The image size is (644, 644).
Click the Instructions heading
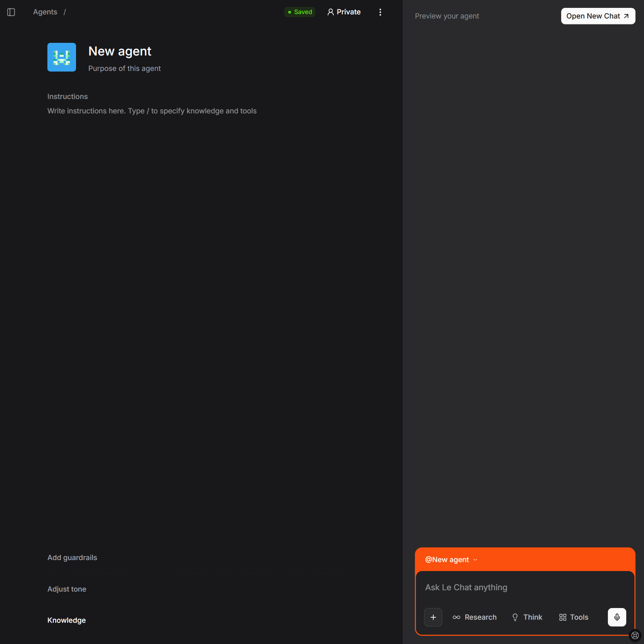pos(67,97)
